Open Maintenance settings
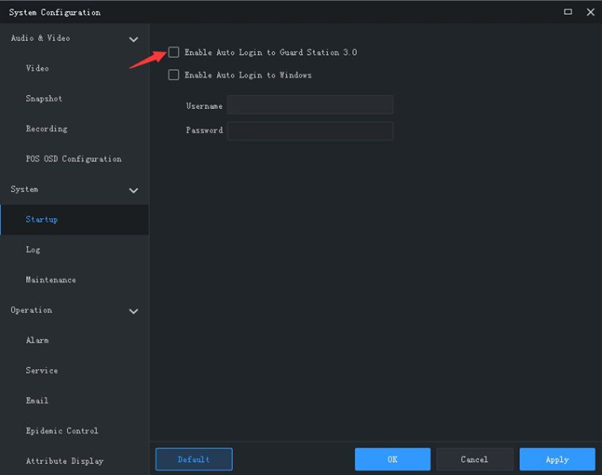 (x=50, y=280)
